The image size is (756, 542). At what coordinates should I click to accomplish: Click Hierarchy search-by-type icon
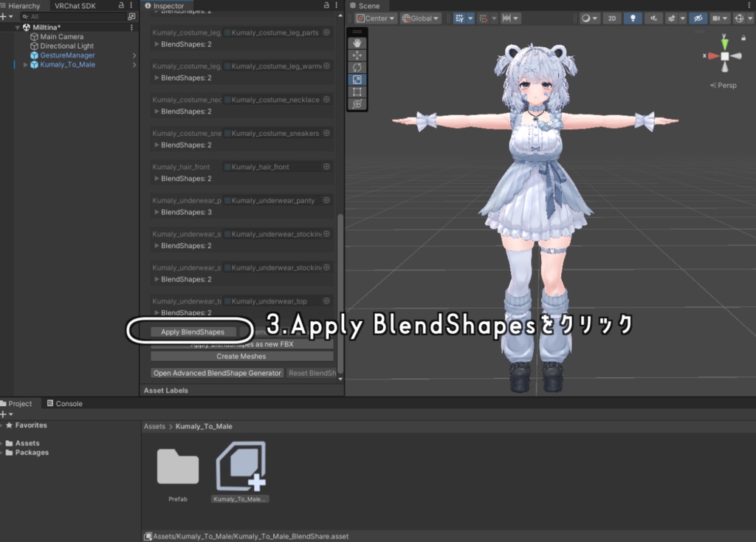(131, 16)
